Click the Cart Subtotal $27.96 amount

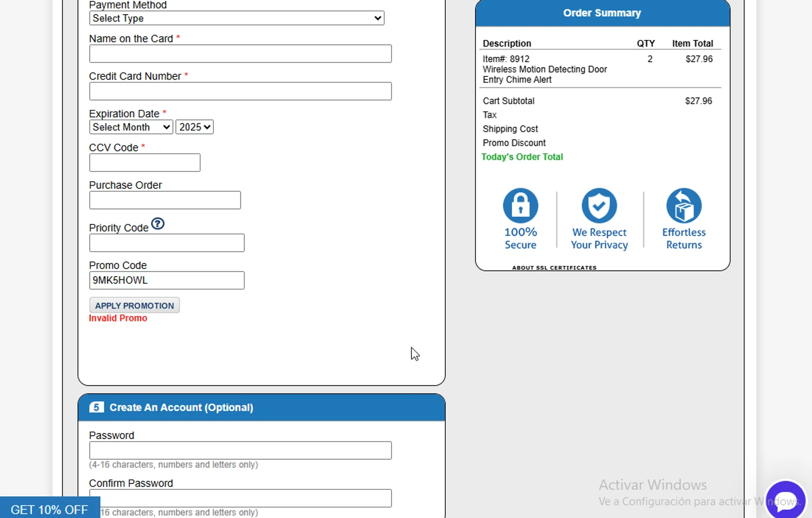[x=698, y=101]
